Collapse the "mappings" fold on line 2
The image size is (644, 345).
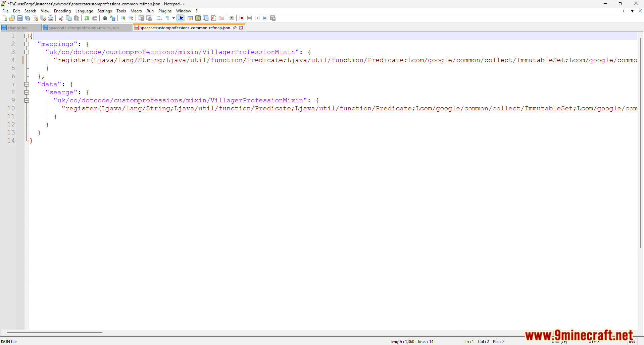27,44
